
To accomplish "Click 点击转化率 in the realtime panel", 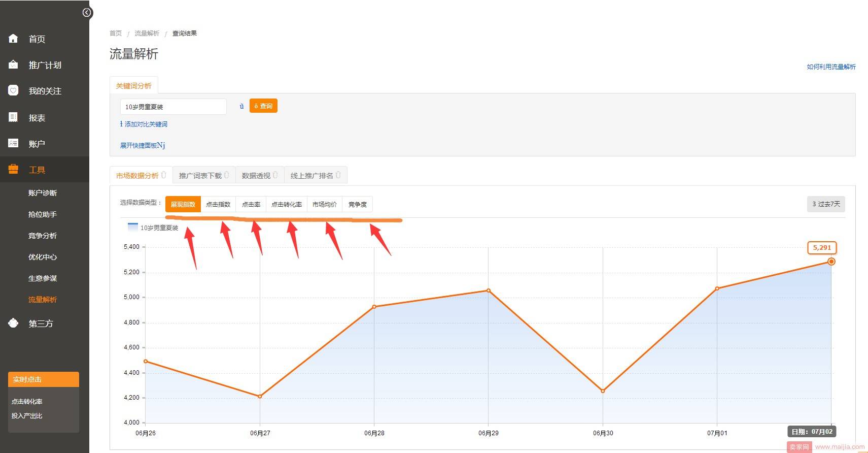I will pos(27,401).
